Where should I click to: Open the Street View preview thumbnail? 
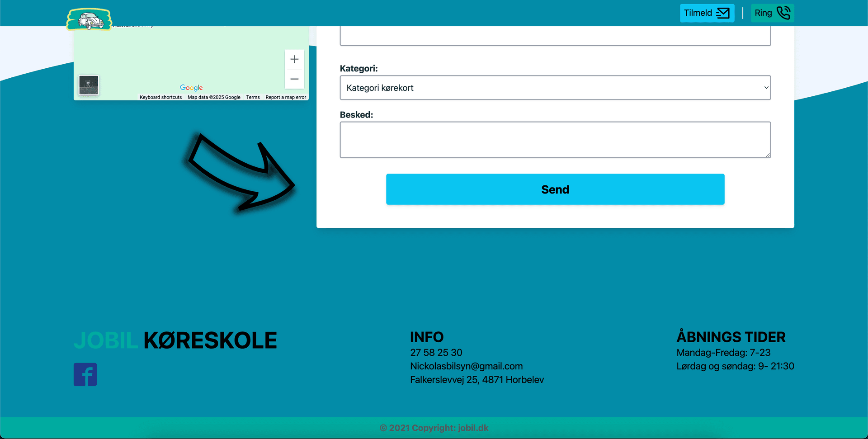pos(89,85)
